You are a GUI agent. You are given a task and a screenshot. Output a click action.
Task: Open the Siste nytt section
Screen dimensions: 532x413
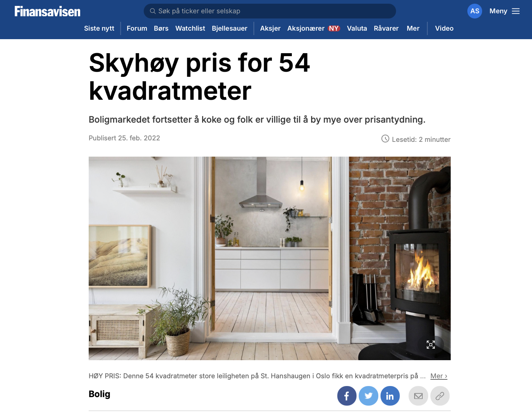click(x=99, y=28)
